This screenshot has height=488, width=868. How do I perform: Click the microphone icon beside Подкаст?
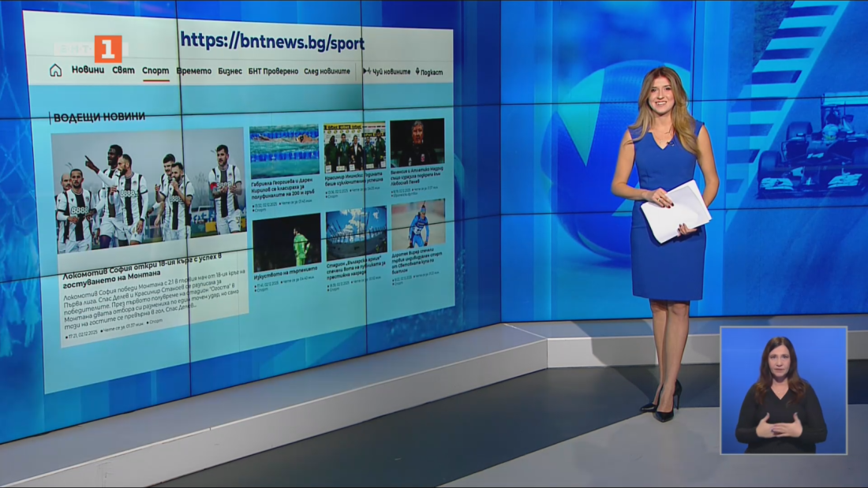417,72
